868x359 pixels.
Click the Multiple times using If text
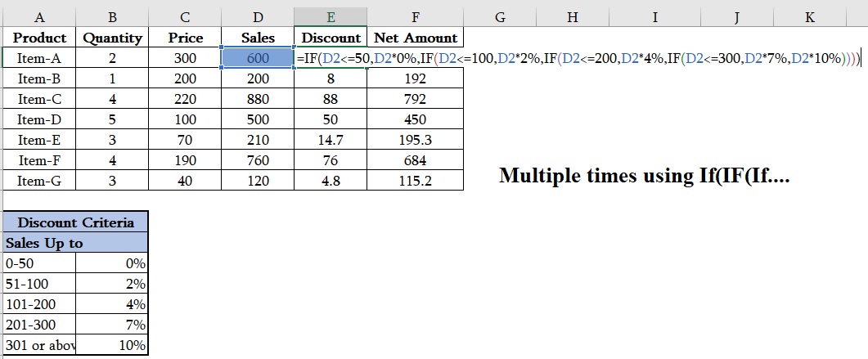click(x=645, y=175)
